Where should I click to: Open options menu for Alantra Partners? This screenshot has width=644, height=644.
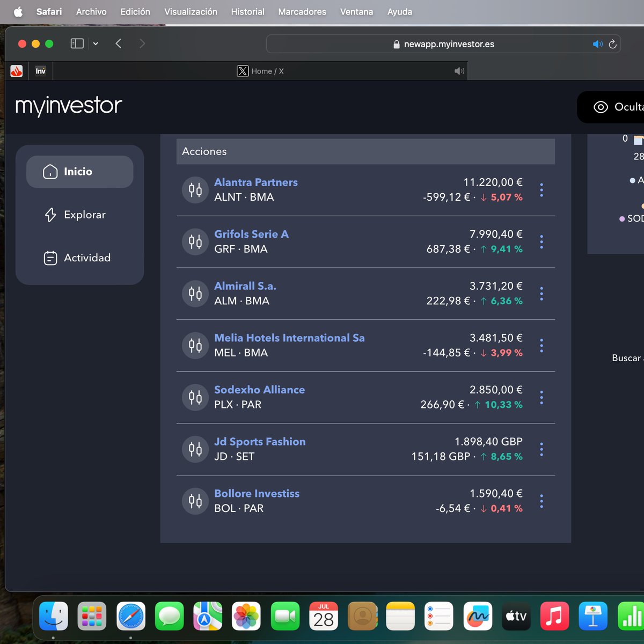pyautogui.click(x=541, y=190)
